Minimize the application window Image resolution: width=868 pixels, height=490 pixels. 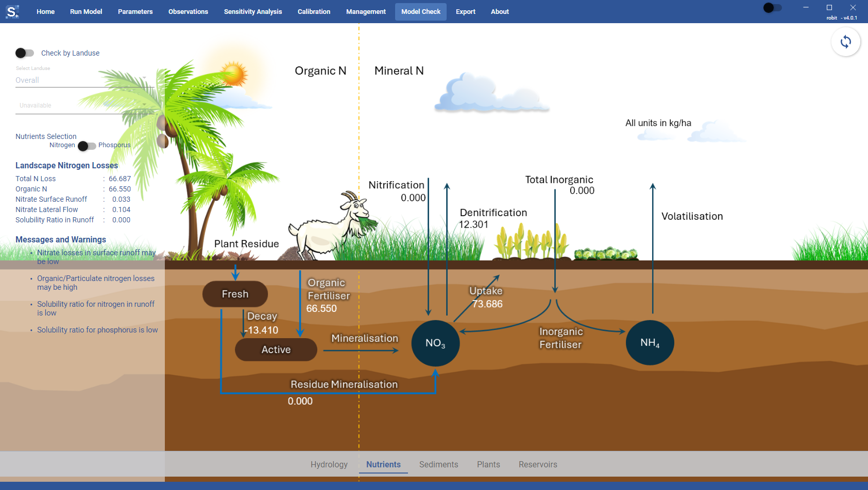(806, 7)
